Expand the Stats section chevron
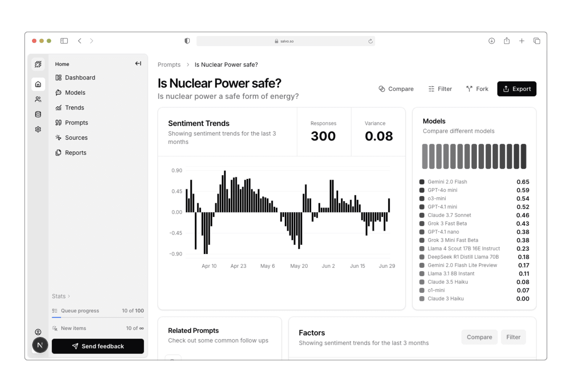Screen dimensions: 572x392 tap(69, 296)
